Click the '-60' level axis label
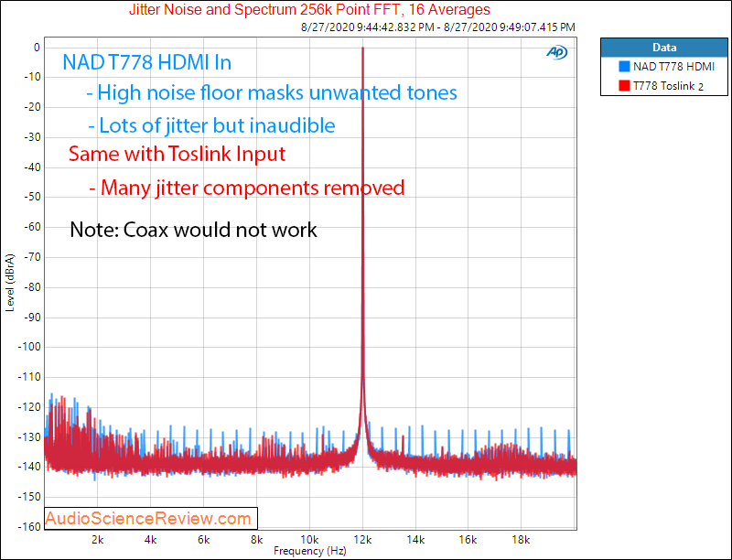 [x=32, y=227]
